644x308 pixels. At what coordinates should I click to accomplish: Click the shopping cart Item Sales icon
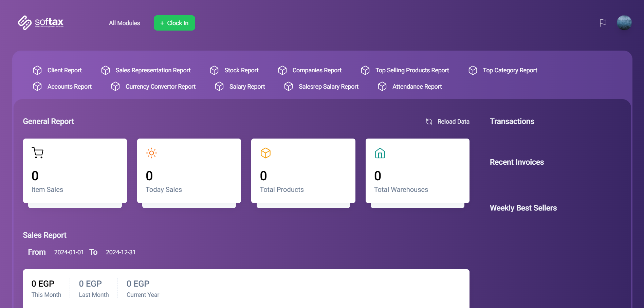click(38, 153)
